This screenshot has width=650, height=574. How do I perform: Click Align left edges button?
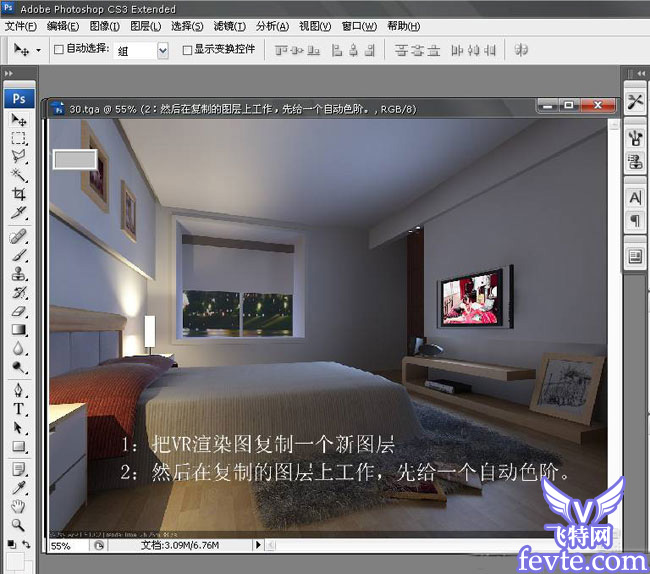point(337,51)
